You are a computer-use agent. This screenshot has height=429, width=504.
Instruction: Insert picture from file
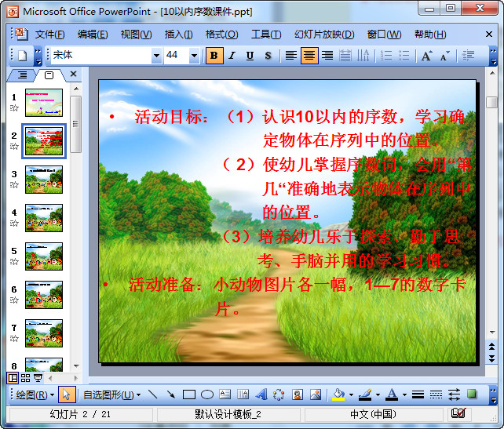pyautogui.click(x=316, y=394)
